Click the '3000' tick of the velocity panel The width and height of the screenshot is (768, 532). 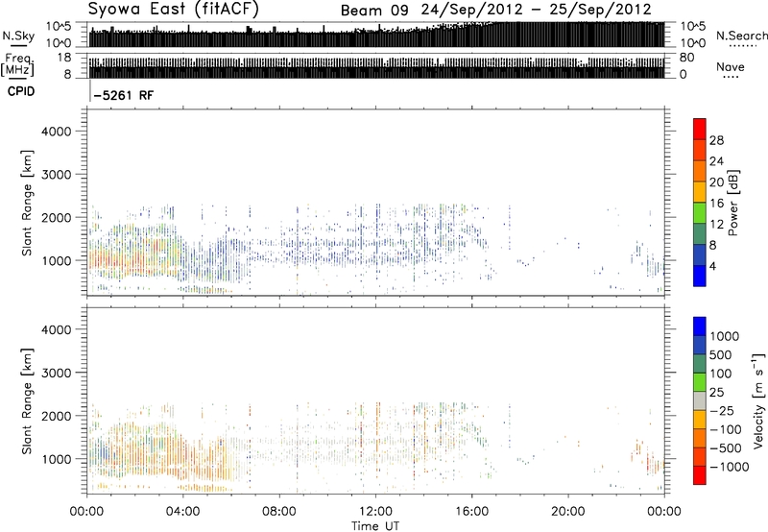coord(57,373)
